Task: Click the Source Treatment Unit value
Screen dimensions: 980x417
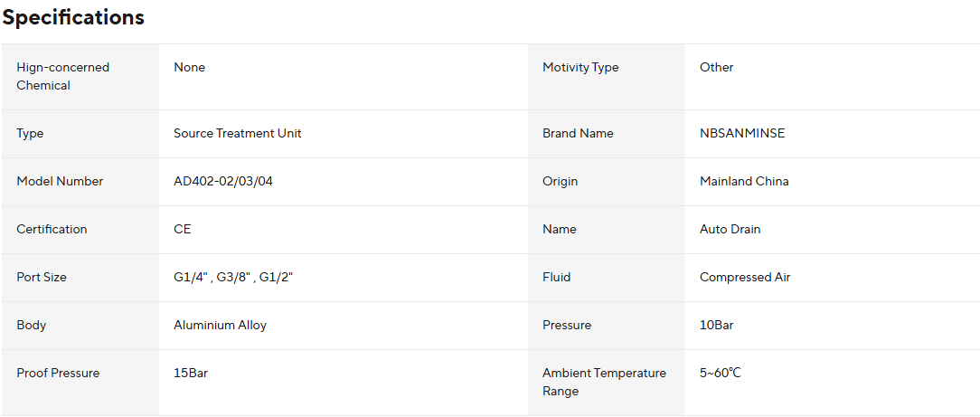Action: pos(237,133)
